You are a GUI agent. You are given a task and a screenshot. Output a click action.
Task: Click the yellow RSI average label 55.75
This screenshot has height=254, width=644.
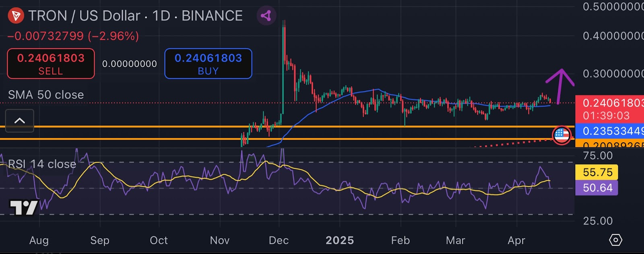597,172
